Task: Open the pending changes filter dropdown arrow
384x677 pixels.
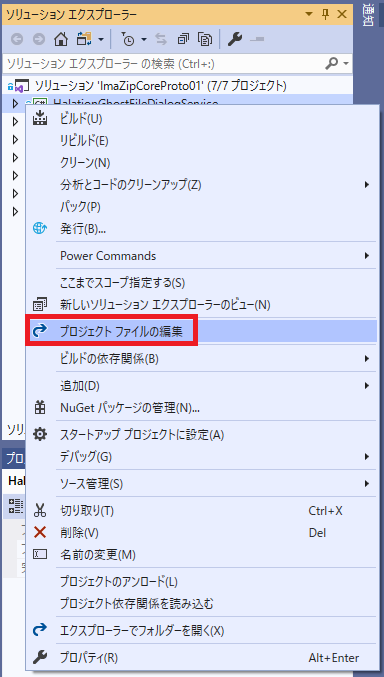Action: click(144, 40)
